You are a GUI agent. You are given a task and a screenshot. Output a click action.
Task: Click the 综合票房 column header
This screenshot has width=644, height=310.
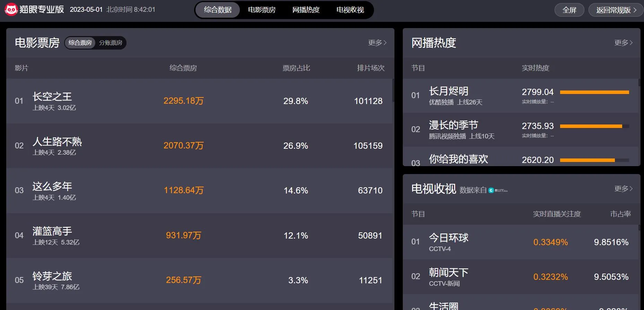(183, 68)
